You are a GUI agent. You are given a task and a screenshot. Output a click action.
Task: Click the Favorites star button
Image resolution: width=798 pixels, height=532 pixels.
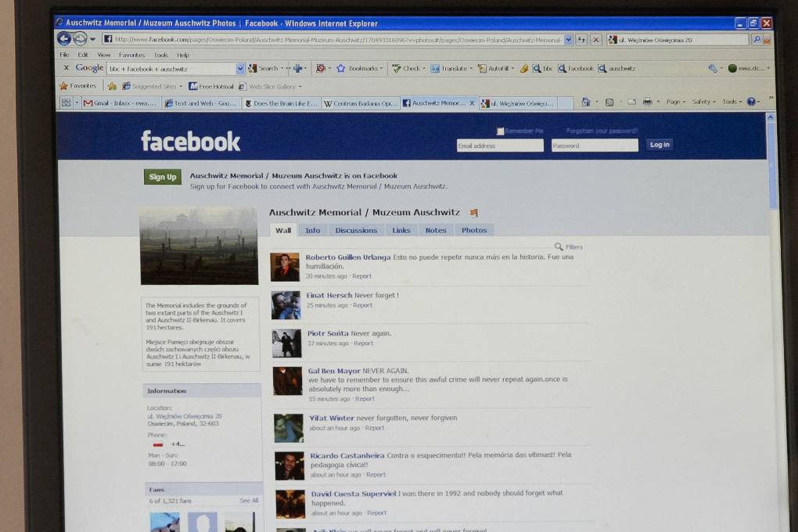click(x=78, y=86)
